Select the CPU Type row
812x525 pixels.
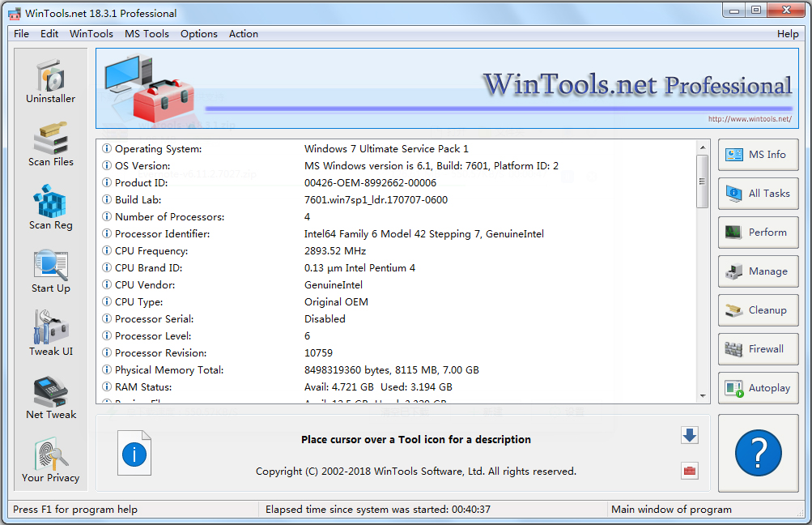(x=396, y=301)
